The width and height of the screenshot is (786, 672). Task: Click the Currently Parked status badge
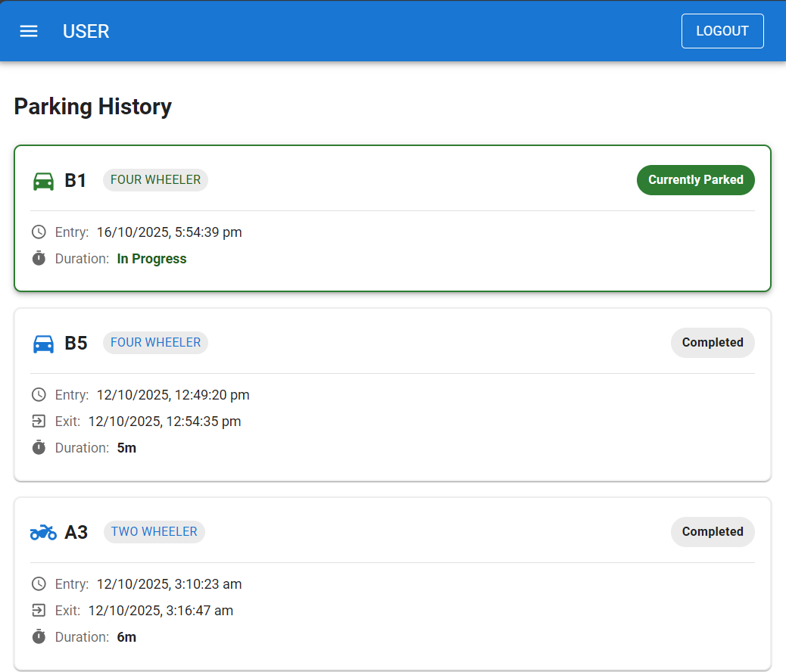[x=695, y=180]
